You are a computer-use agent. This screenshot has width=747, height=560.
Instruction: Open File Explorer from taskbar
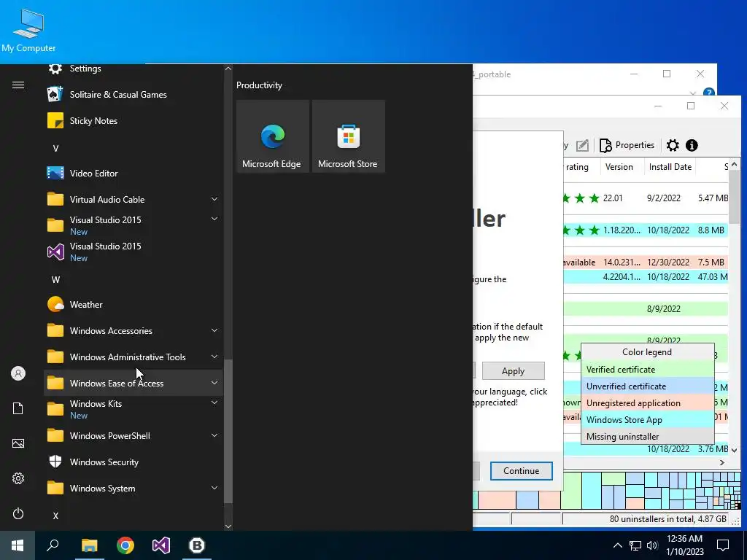[x=89, y=545]
